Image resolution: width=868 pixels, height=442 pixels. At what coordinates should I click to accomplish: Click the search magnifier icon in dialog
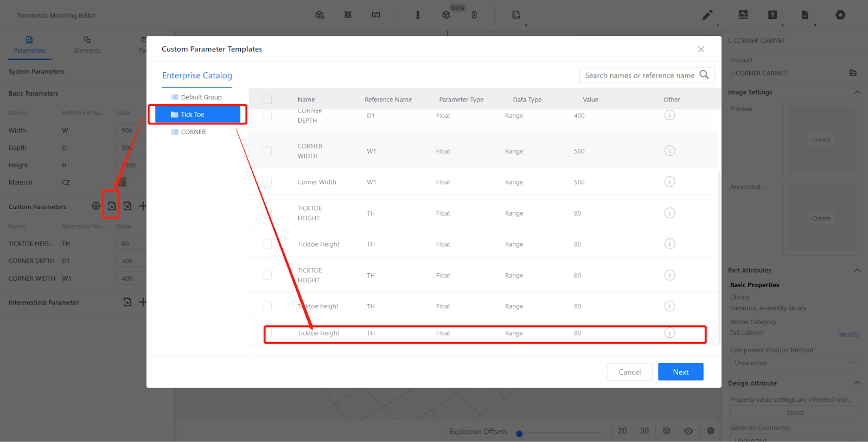704,75
